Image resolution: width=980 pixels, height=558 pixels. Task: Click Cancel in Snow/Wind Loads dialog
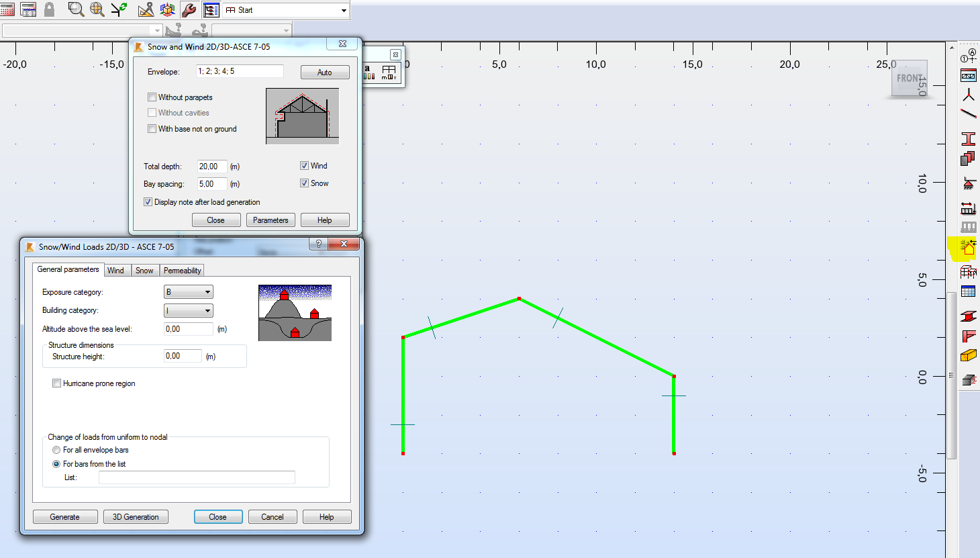pyautogui.click(x=273, y=517)
